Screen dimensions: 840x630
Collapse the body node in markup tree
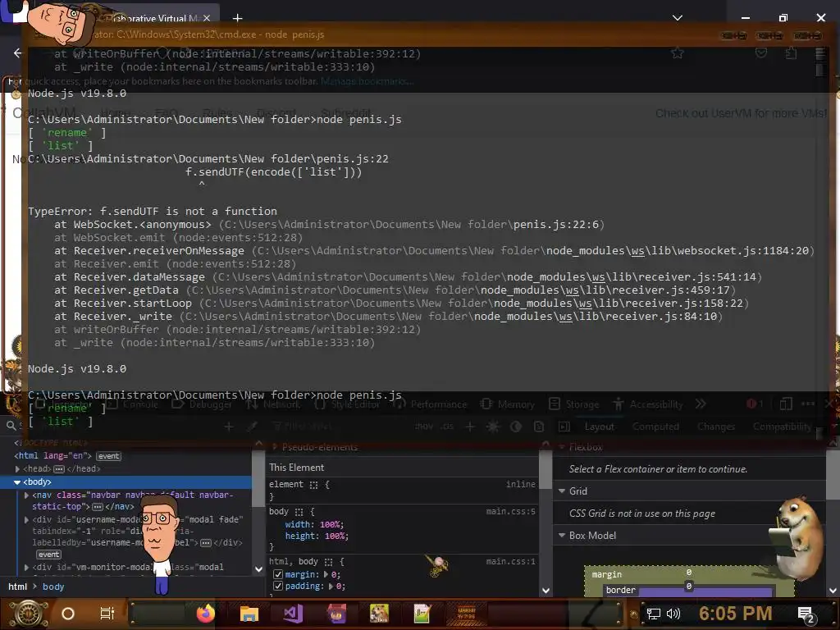17,482
